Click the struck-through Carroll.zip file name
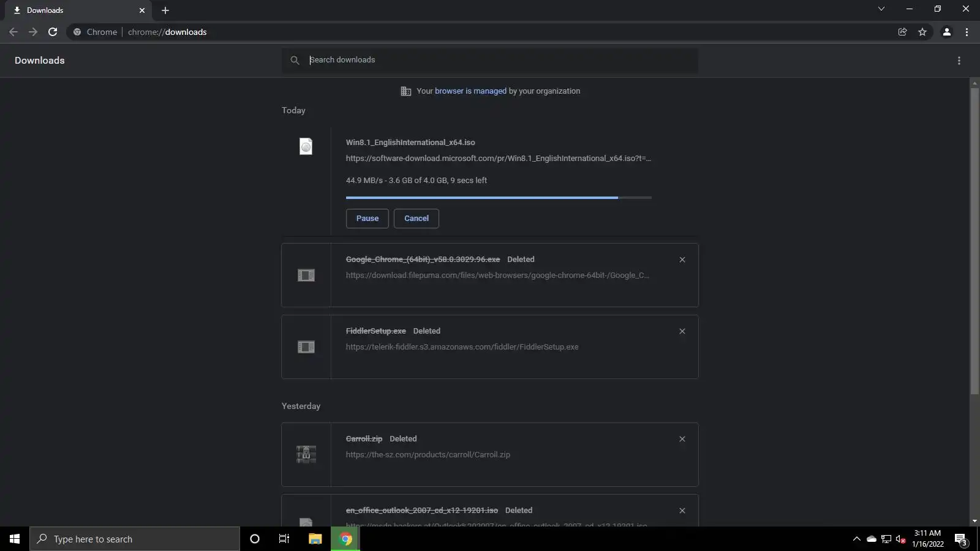 [364, 439]
